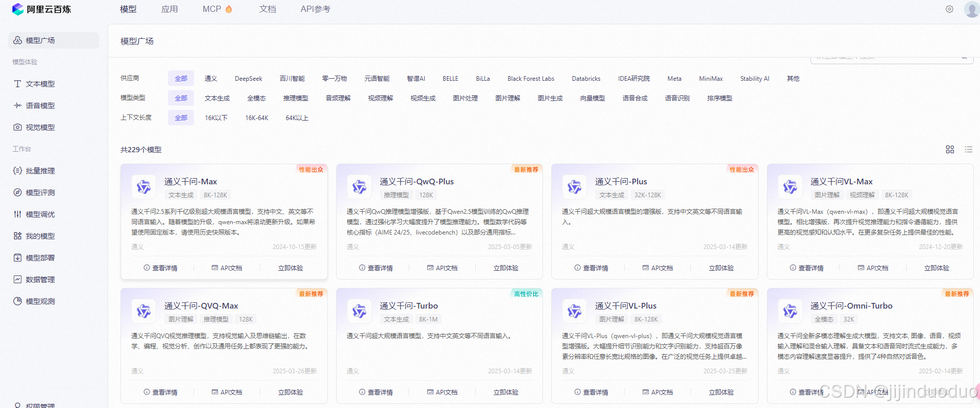Select the 模型 top navigation tab
This screenshot has width=980, height=408.
pyautogui.click(x=128, y=9)
